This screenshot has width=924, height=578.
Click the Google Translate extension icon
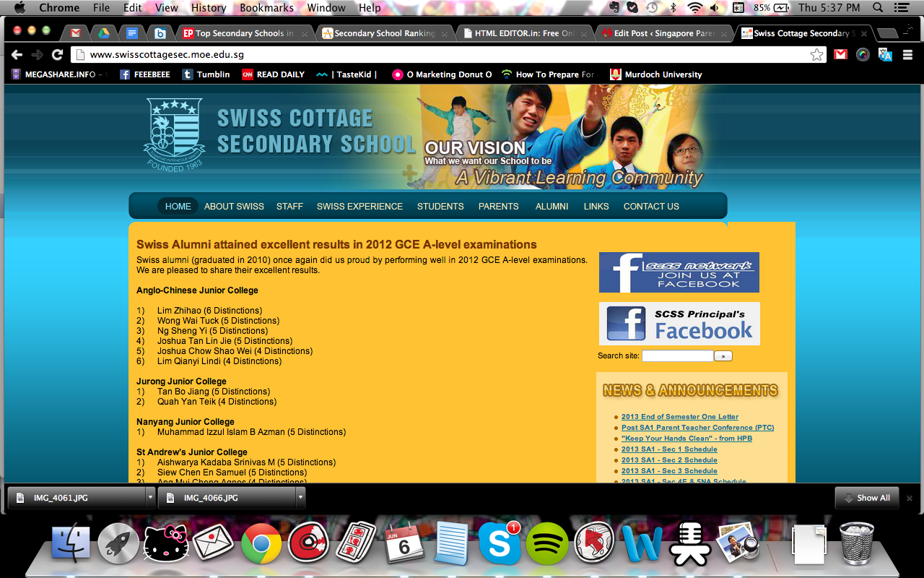pyautogui.click(x=885, y=55)
